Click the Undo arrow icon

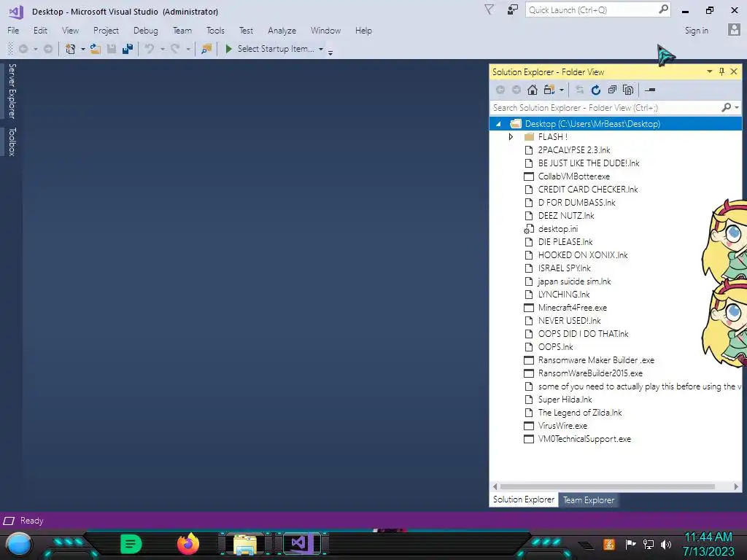point(150,49)
